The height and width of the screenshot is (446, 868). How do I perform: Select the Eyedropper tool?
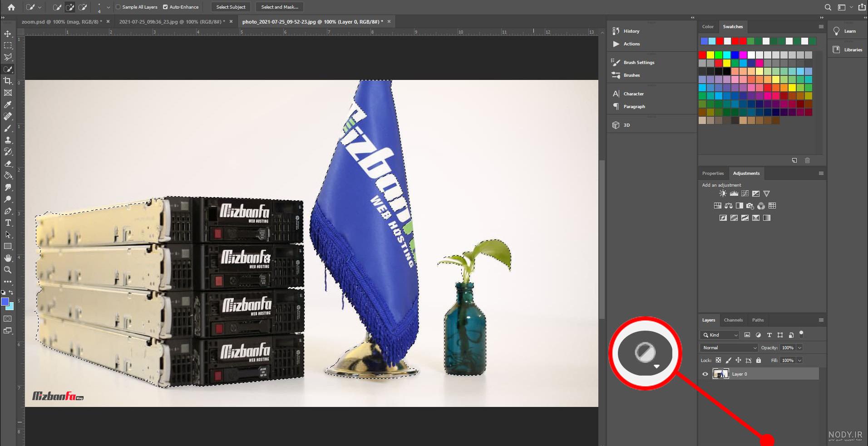(x=8, y=104)
